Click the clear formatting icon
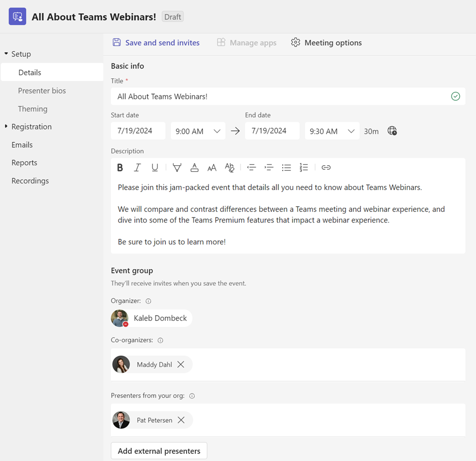The width and height of the screenshot is (476, 461). [229, 167]
